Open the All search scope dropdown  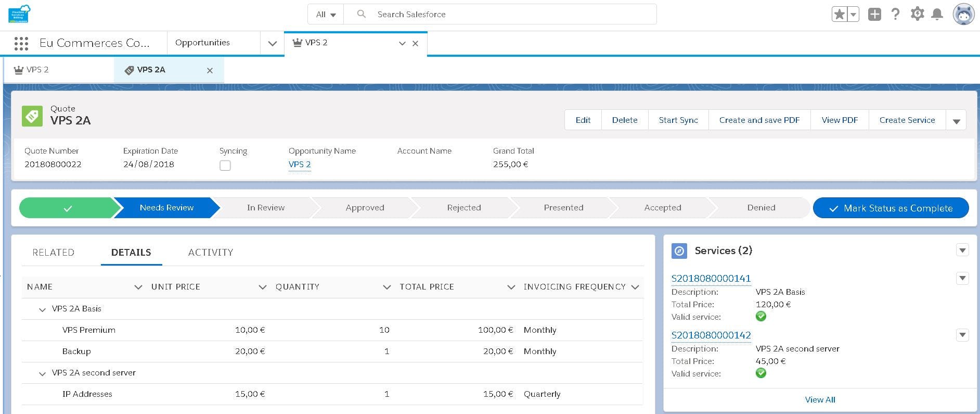[326, 15]
